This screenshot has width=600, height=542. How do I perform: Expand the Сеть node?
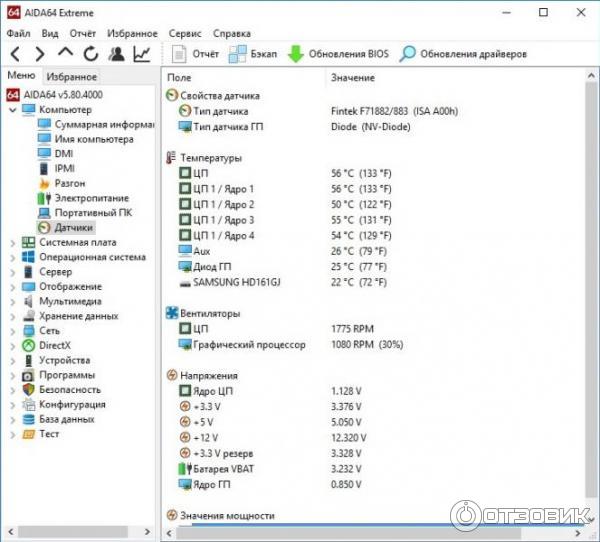click(x=13, y=331)
